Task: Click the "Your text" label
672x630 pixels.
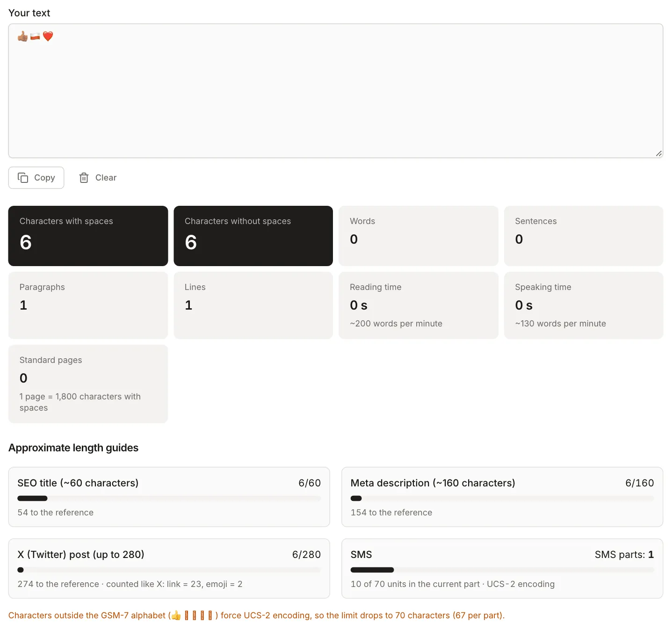Action: tap(29, 13)
